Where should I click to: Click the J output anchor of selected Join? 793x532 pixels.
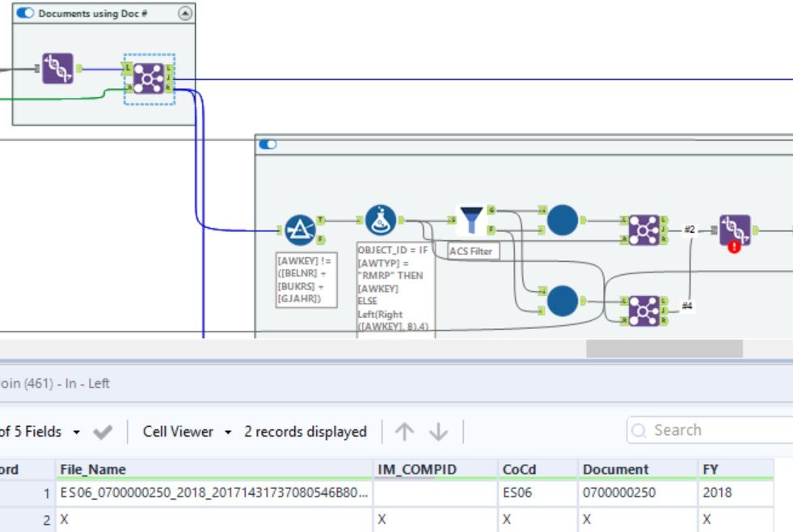pos(170,78)
